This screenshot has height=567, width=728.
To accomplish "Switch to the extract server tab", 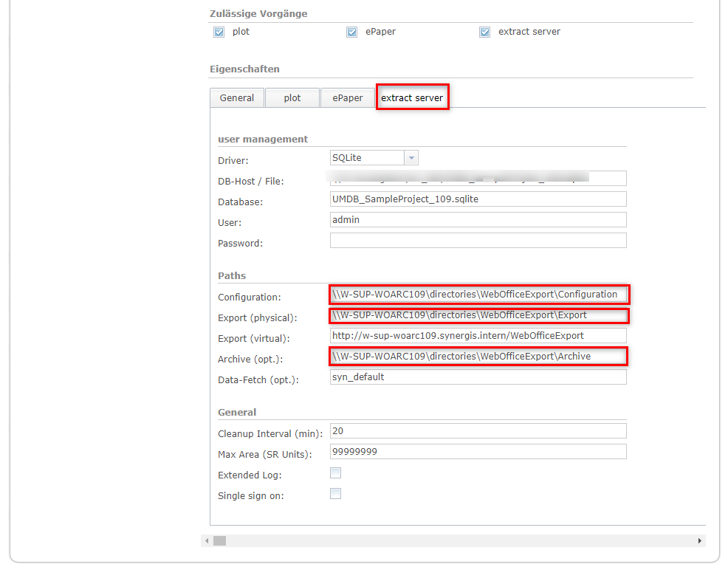I will [412, 97].
